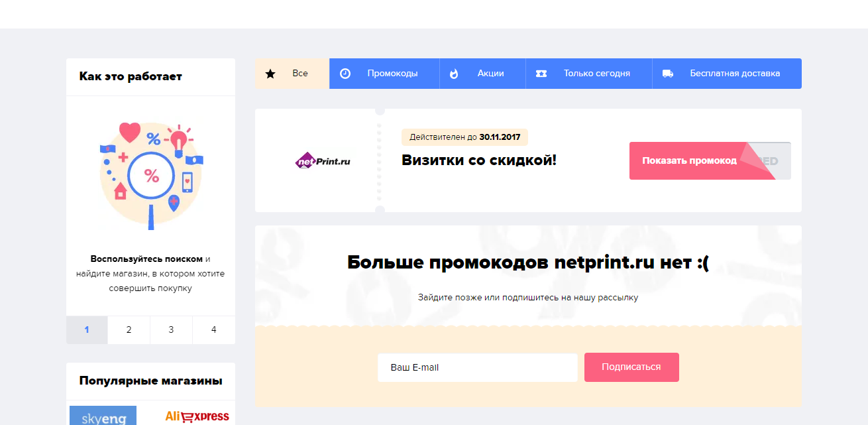Screen dimensions: 868x425
Task: Open the skyeng store logo
Action: click(103, 417)
